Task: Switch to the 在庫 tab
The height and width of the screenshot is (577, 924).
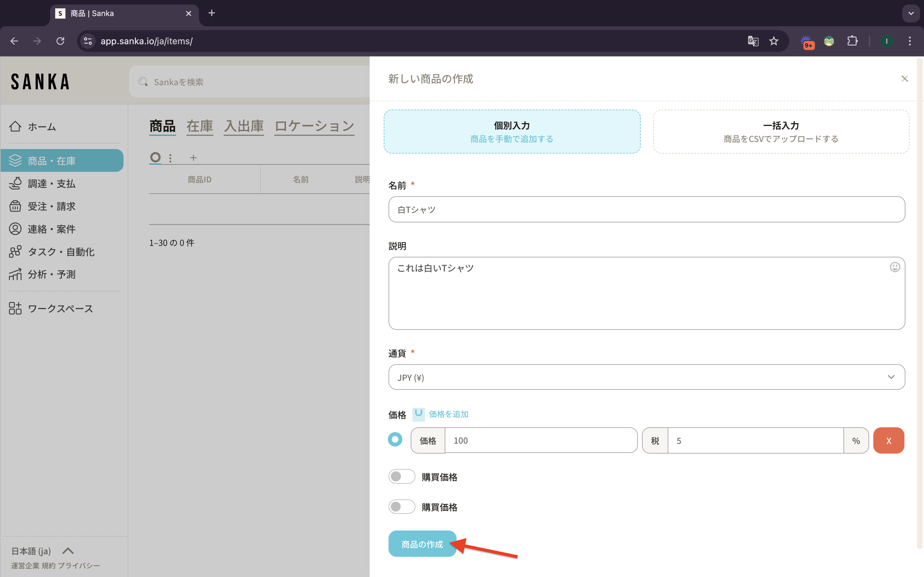Action: pyautogui.click(x=200, y=126)
